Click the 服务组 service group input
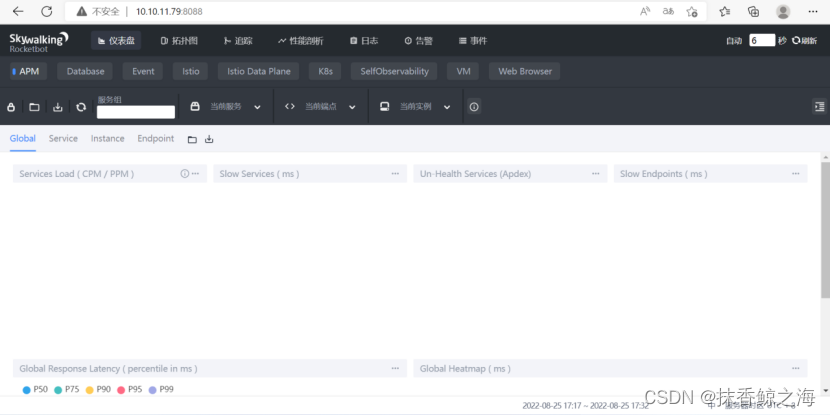This screenshot has height=416, width=831. point(136,112)
